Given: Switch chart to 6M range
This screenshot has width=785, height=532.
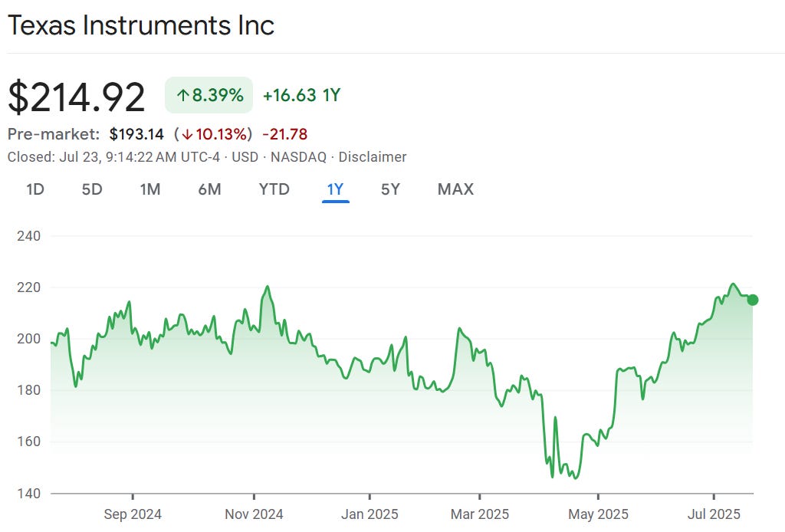Looking at the screenshot, I should point(209,189).
